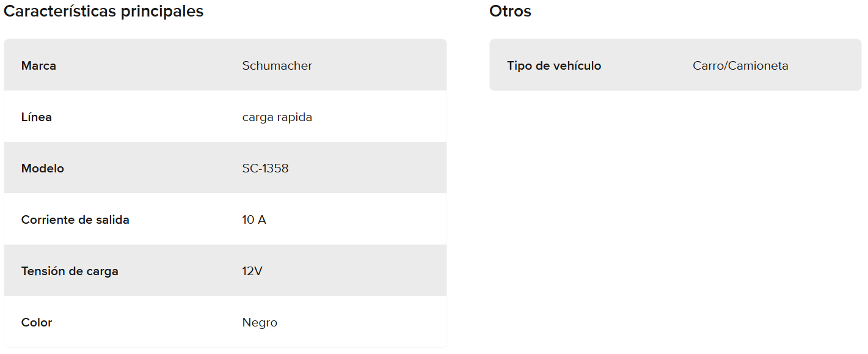The image size is (868, 354).
Task: Select the Tensión de carga label
Action: [x=70, y=271]
